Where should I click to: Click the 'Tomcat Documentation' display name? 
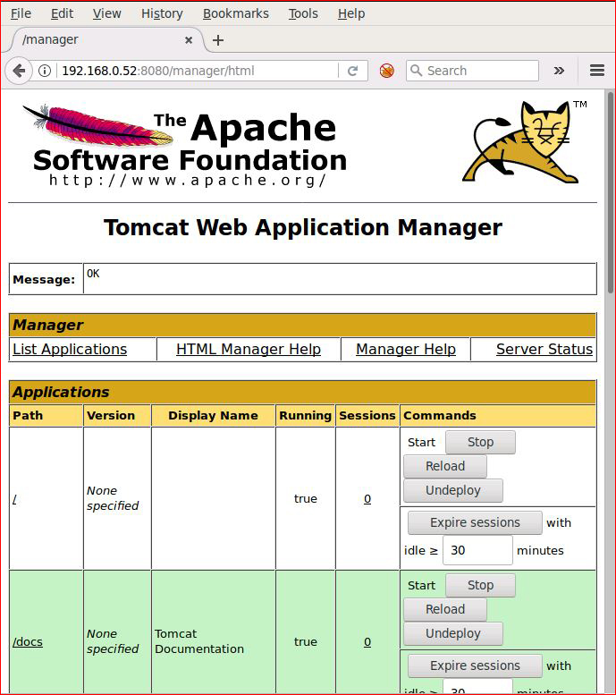199,641
